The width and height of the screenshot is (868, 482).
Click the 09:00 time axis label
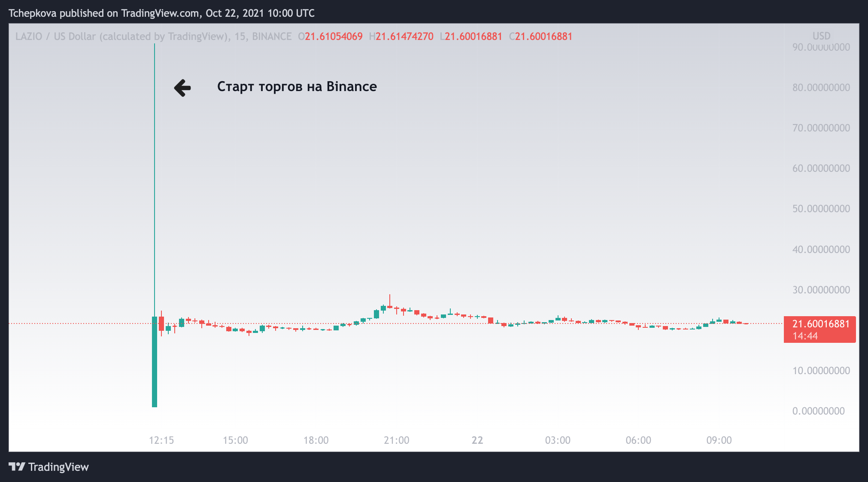pos(719,440)
